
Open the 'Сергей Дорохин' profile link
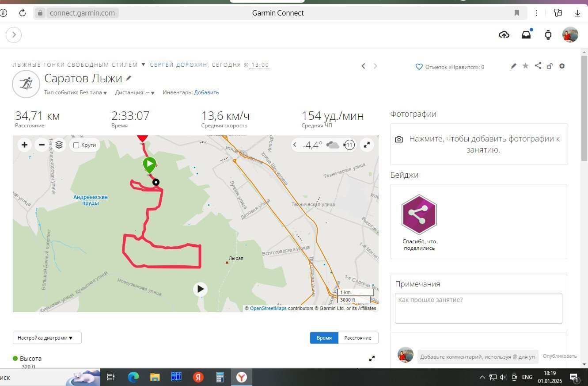(x=179, y=65)
